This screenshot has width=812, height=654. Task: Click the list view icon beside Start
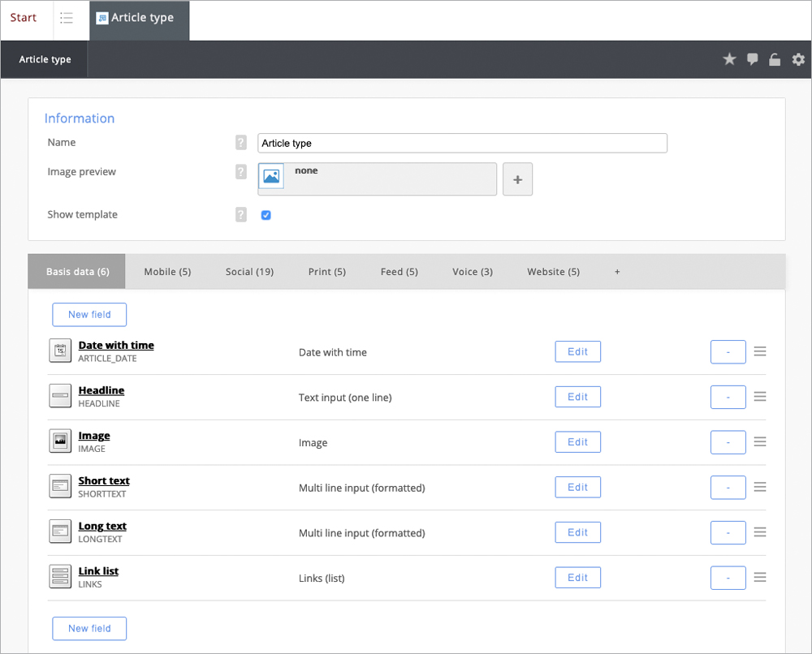[x=67, y=18]
